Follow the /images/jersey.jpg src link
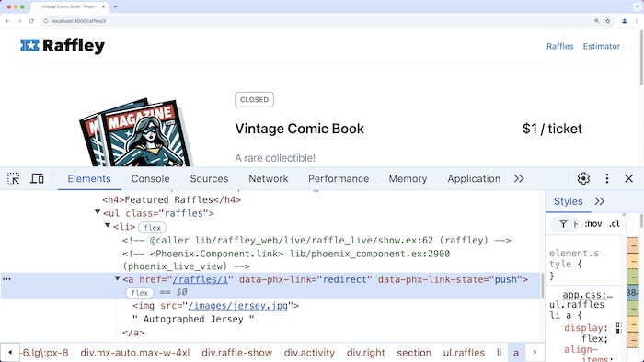Image resolution: width=644 pixels, height=362 pixels. [237, 306]
